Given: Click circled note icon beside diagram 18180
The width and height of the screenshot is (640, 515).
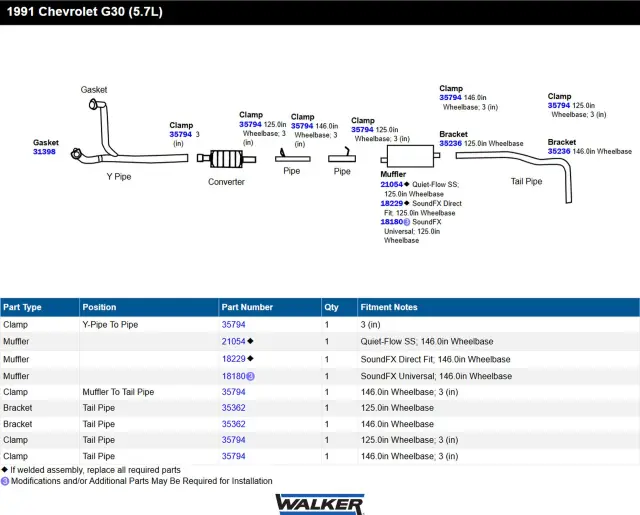Looking at the screenshot, I should point(407,222).
